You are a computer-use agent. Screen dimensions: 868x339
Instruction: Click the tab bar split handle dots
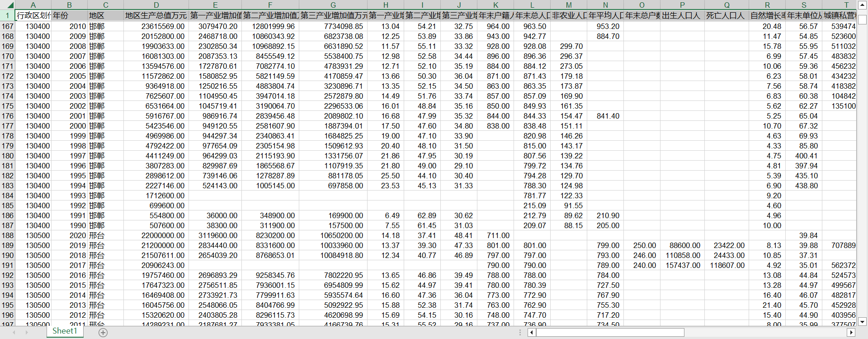coord(520,333)
